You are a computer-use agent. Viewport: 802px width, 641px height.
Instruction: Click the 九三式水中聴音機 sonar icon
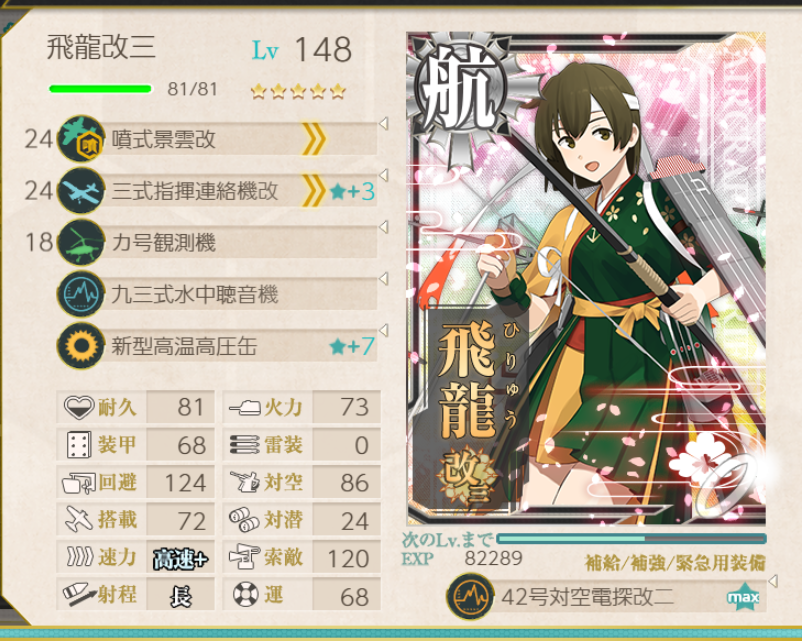[81, 294]
